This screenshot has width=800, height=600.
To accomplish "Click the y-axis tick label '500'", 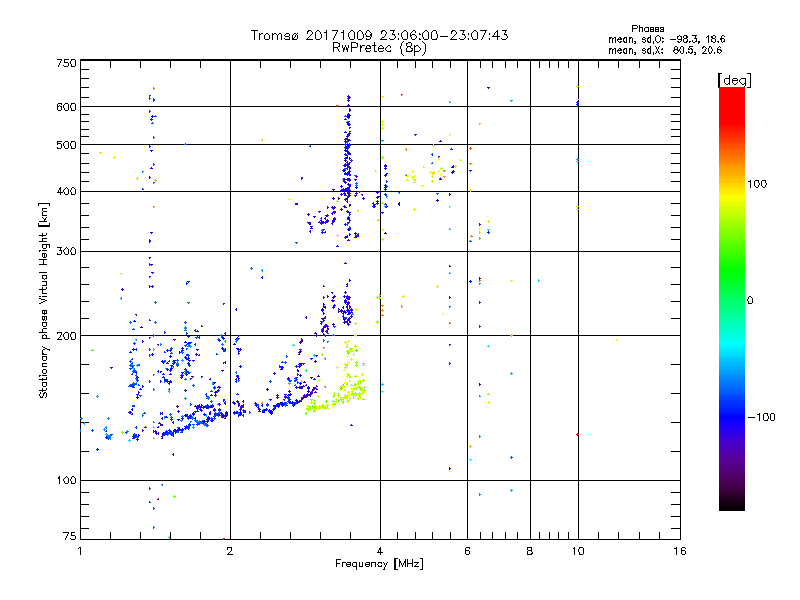I will 66,145.
